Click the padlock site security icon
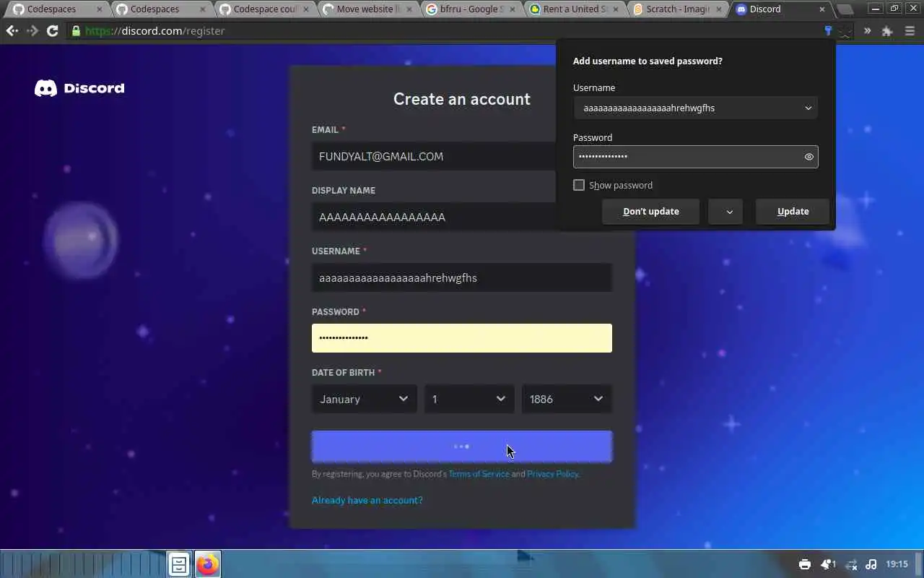The height and width of the screenshot is (578, 924). [x=76, y=31]
